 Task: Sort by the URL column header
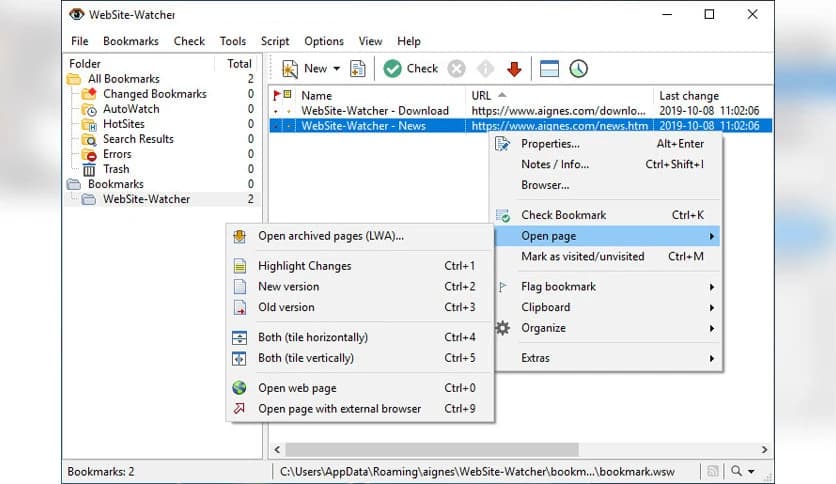click(481, 95)
